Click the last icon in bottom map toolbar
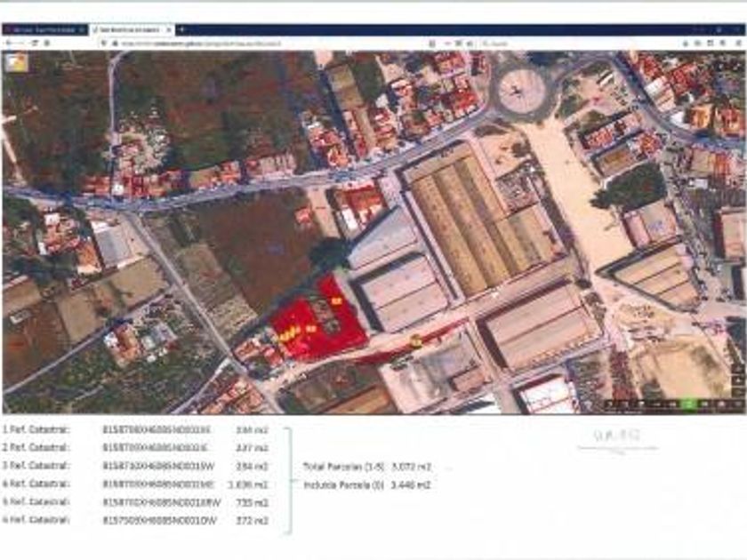This screenshot has height=560, width=747. coord(736,404)
